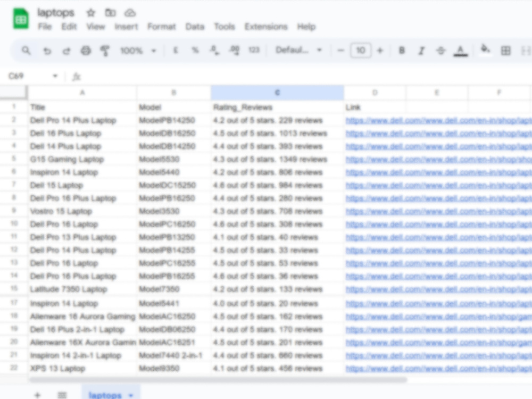Screen dimensions: 532x399
Task: Format as currency
Action: [x=176, y=50]
